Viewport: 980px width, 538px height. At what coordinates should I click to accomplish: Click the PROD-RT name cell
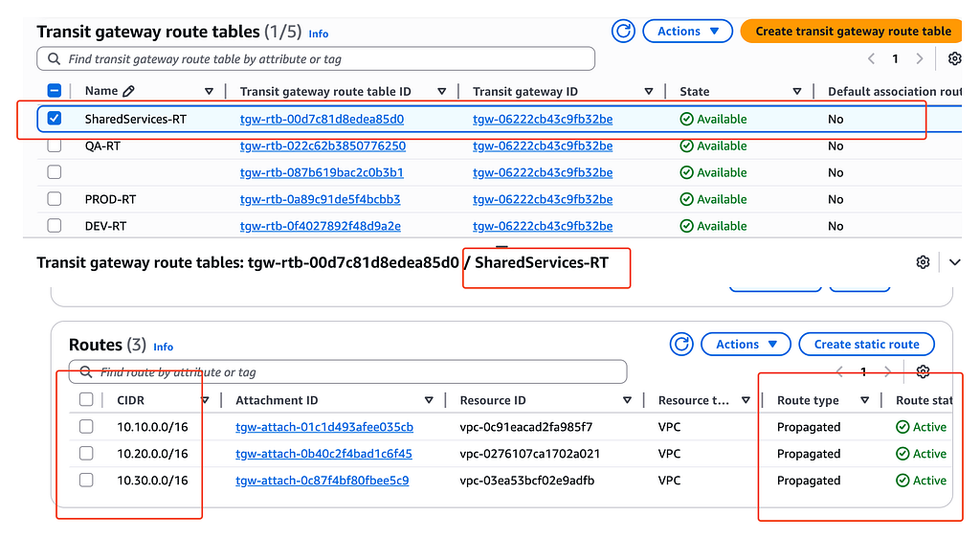coord(111,199)
